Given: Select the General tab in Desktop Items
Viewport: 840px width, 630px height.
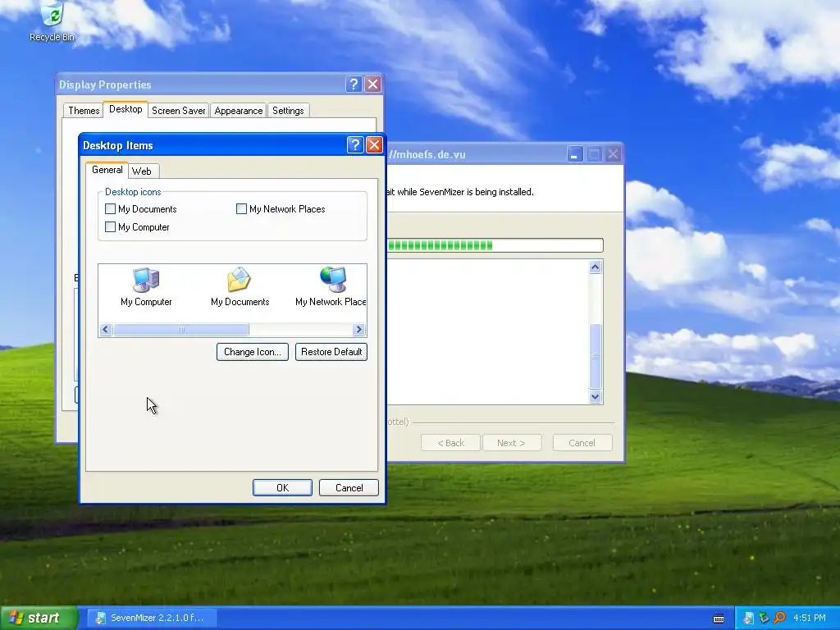Looking at the screenshot, I should (x=107, y=170).
